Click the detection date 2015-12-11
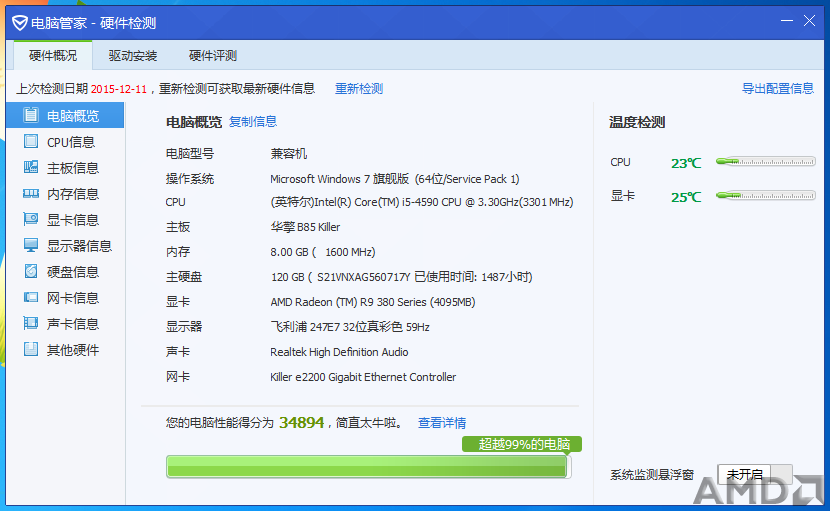830x511 pixels. pos(119,89)
